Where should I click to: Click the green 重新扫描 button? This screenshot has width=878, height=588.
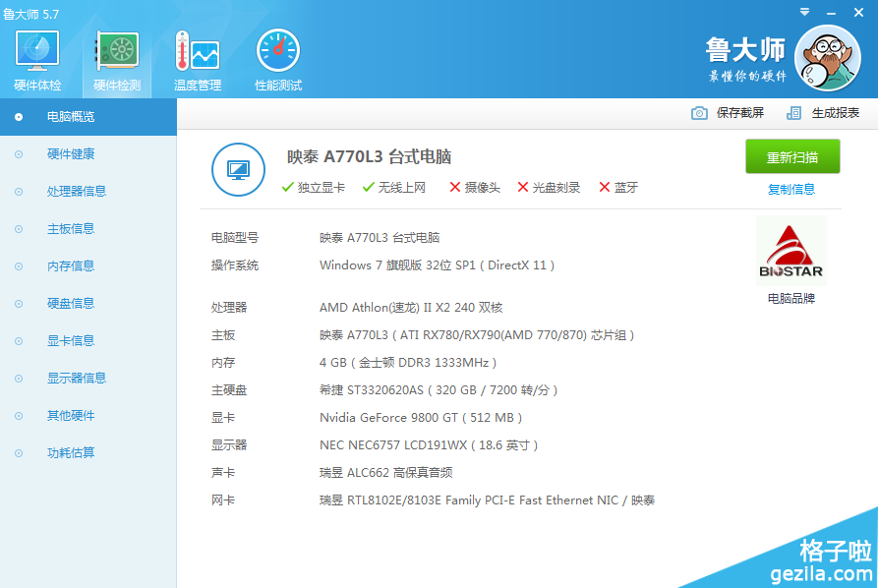coord(792,156)
